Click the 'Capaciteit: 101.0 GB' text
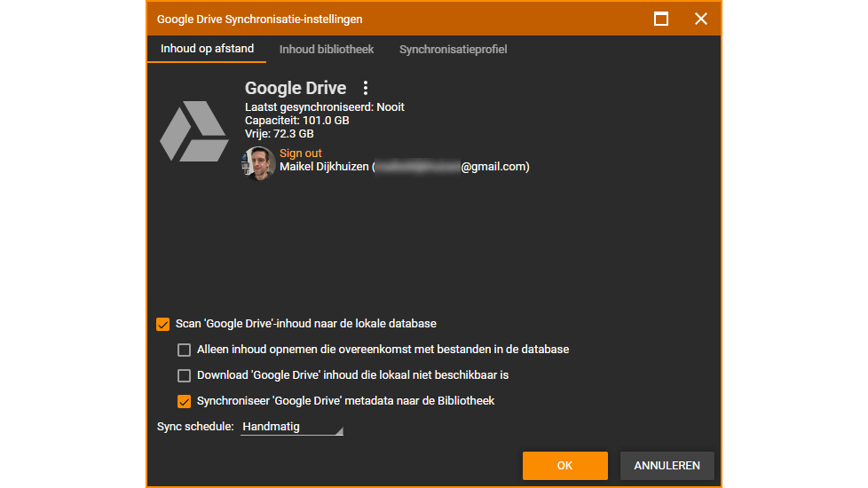This screenshot has width=868, height=488. point(296,120)
